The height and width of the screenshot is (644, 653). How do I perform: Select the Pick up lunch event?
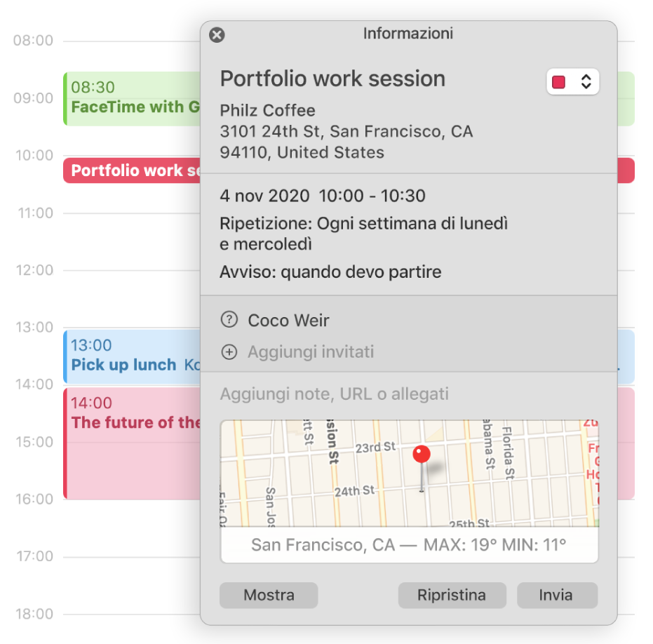(126, 356)
